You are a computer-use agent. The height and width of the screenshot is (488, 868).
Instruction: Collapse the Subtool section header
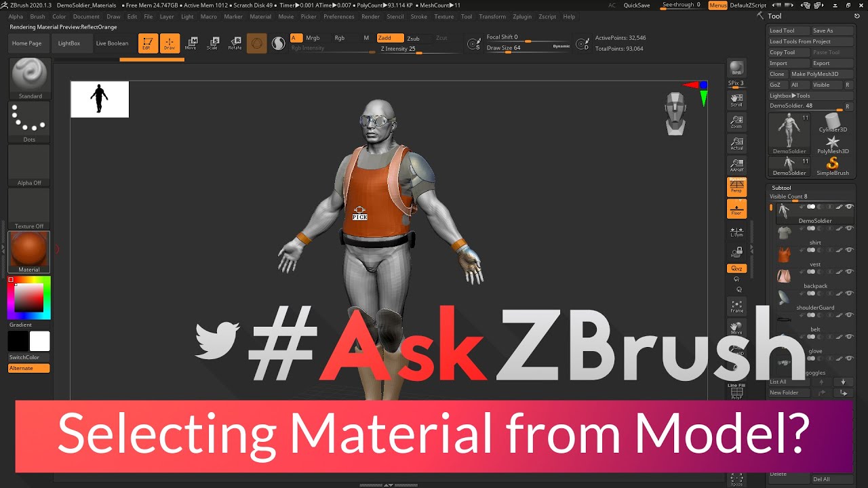781,188
